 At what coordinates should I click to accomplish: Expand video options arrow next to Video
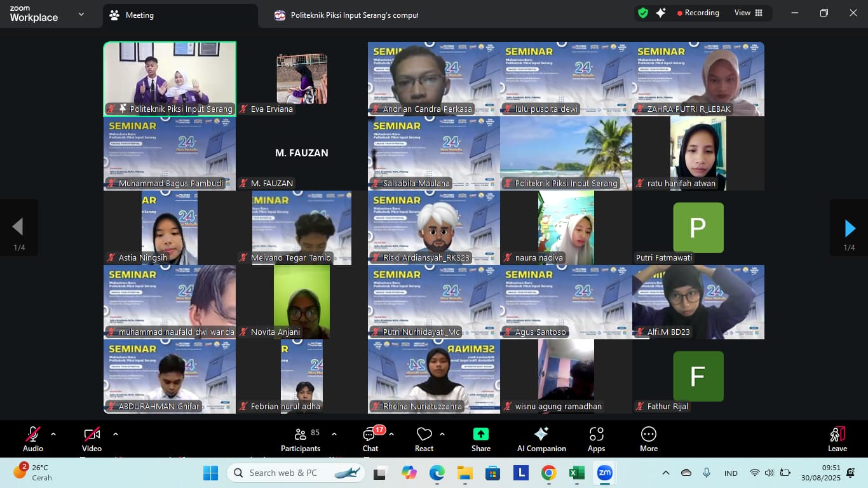116,435
